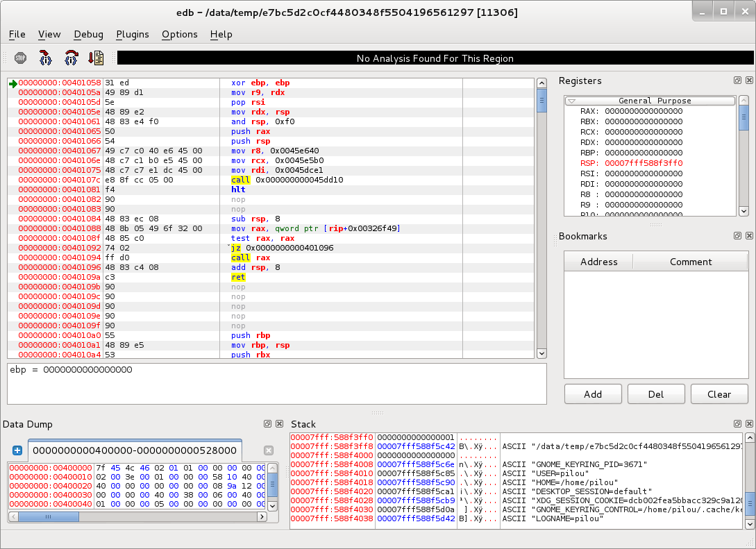
Task: Select the RSP register value
Action: 644,163
